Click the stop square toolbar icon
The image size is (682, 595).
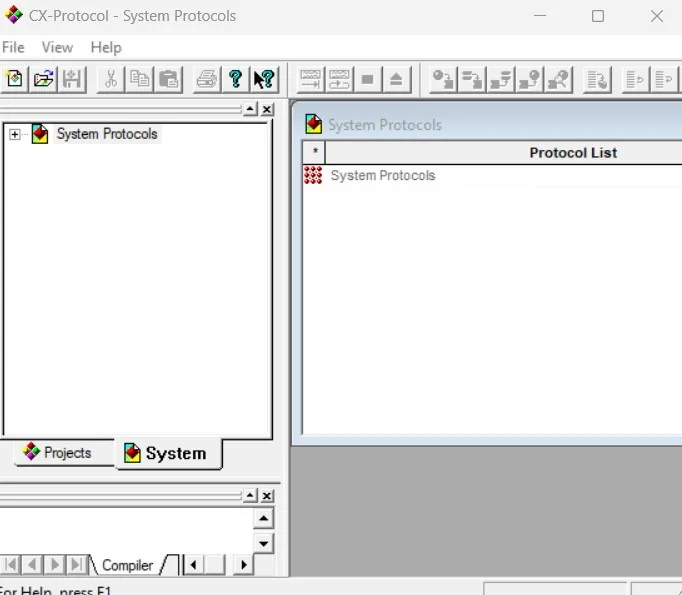pos(368,80)
